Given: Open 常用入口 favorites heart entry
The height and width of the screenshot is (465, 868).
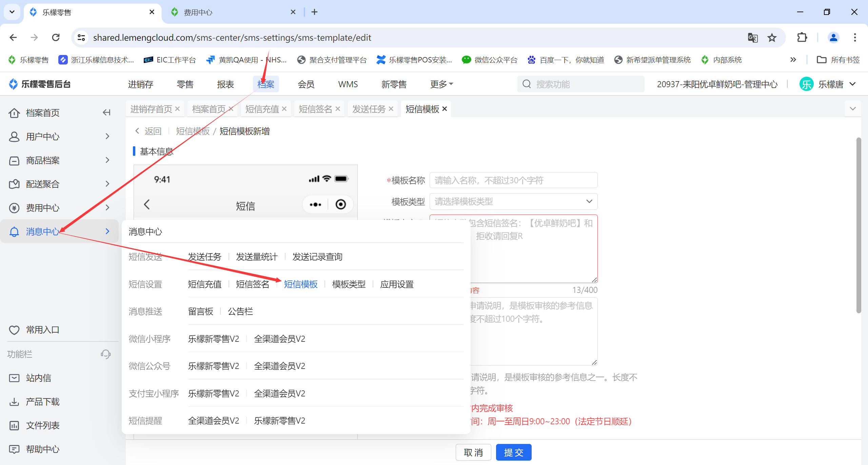Looking at the screenshot, I should pyautogui.click(x=34, y=330).
